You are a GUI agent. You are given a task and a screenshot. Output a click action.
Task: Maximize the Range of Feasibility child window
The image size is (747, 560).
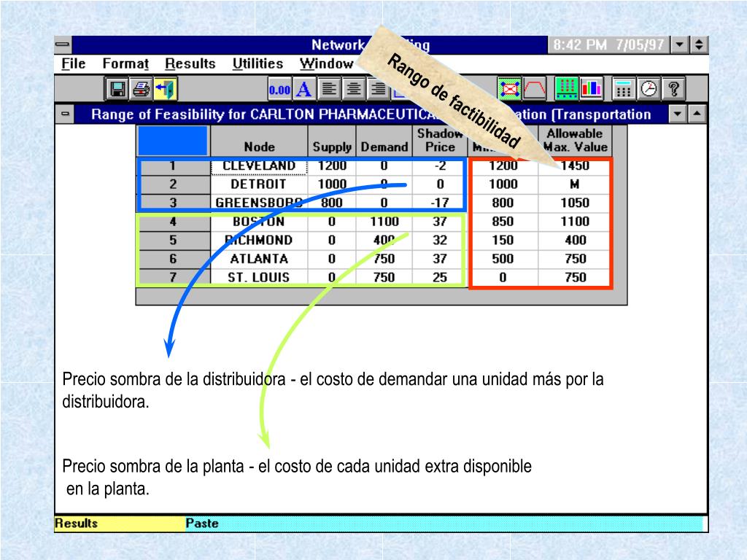tap(697, 114)
